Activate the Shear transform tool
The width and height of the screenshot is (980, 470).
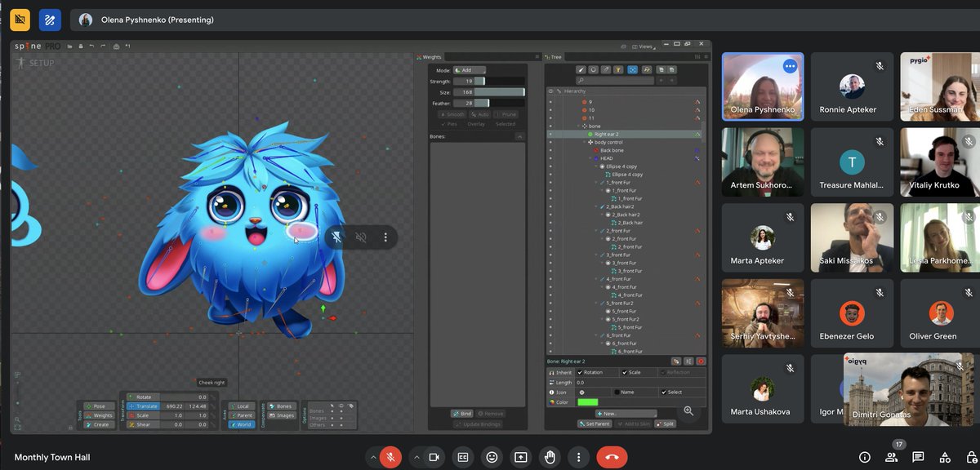[144, 424]
